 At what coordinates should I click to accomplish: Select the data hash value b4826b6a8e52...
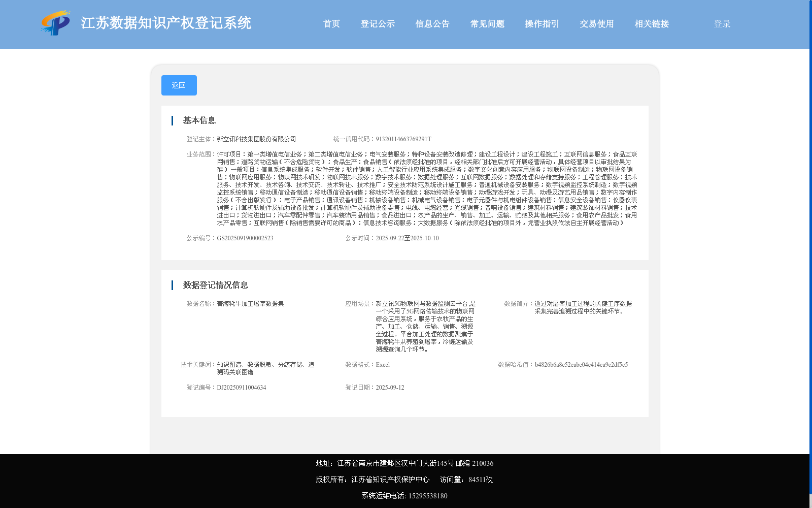click(x=581, y=365)
